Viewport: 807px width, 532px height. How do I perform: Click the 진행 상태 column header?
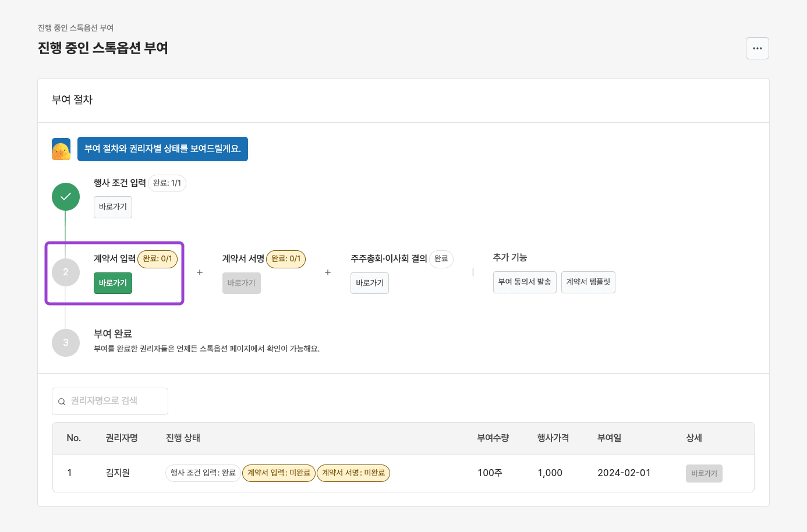click(x=183, y=438)
